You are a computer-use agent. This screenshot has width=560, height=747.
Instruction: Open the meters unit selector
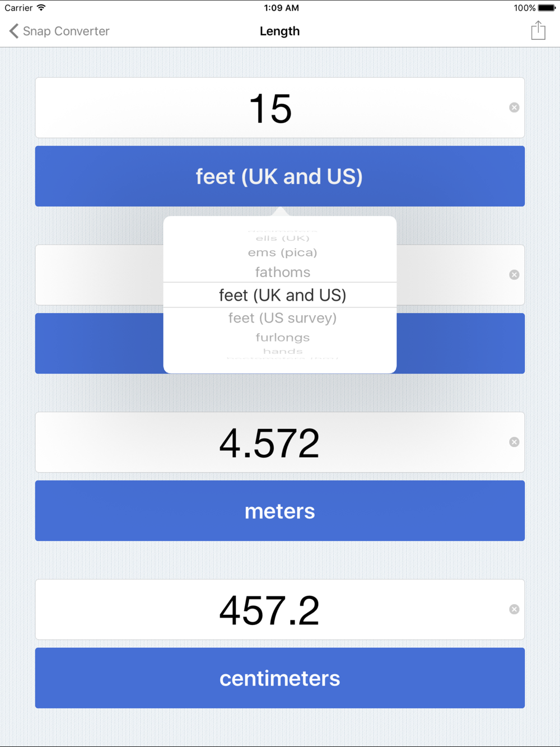280,511
